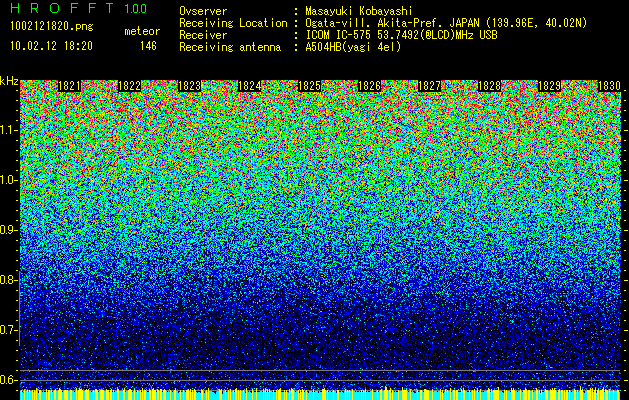Click the 1826 time marker
629x400 pixels.
point(369,86)
